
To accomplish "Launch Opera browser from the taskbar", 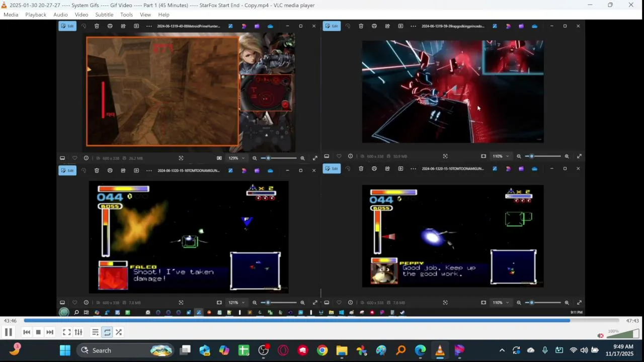I will tap(283, 350).
